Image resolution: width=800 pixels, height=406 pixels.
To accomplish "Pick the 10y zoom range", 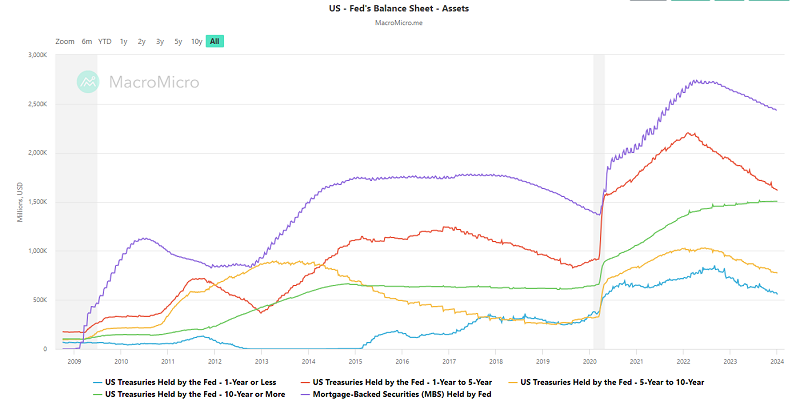I will coord(197,41).
